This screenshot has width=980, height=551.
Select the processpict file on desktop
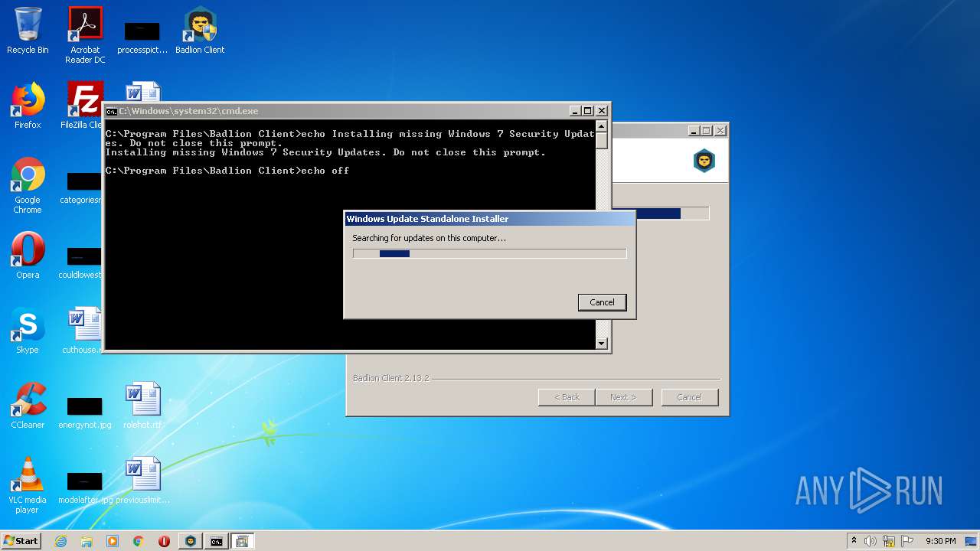tap(142, 37)
